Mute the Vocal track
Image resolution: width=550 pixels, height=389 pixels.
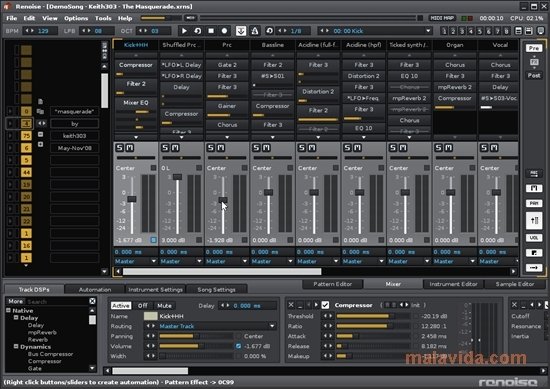point(494,148)
